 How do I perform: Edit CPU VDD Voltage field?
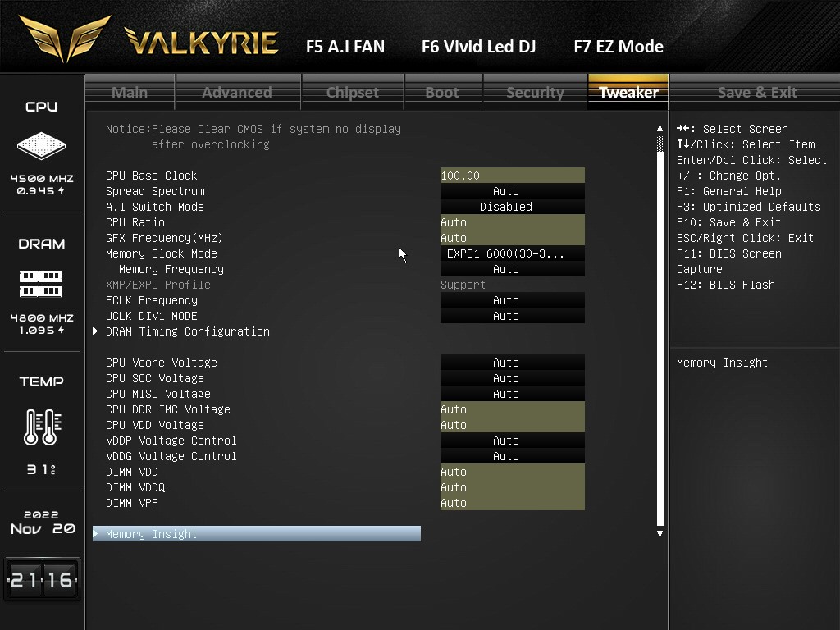coord(513,425)
